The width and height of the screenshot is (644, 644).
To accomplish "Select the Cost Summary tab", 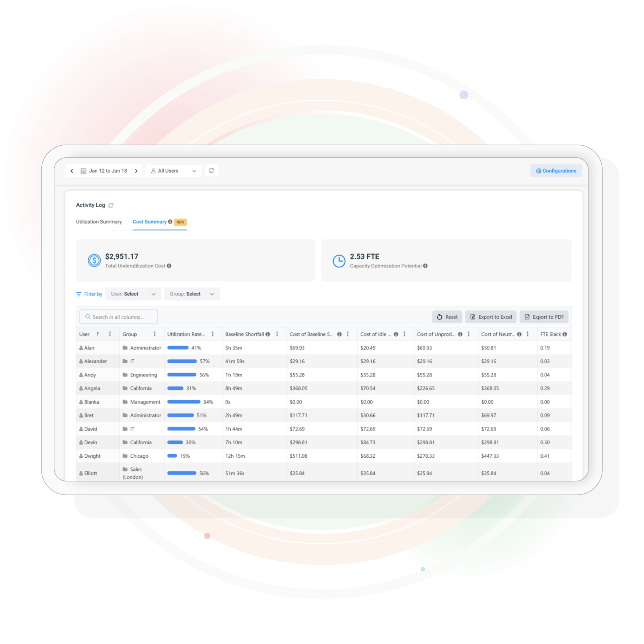I will pos(150,222).
